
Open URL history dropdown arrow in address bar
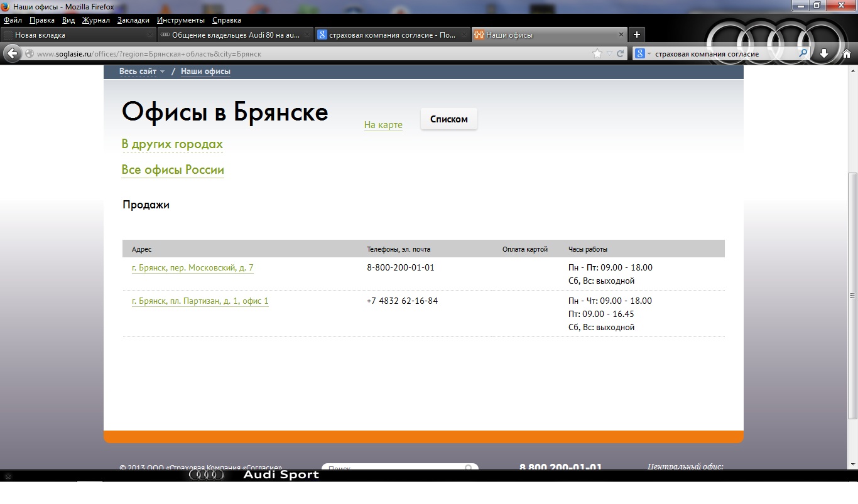coord(609,53)
